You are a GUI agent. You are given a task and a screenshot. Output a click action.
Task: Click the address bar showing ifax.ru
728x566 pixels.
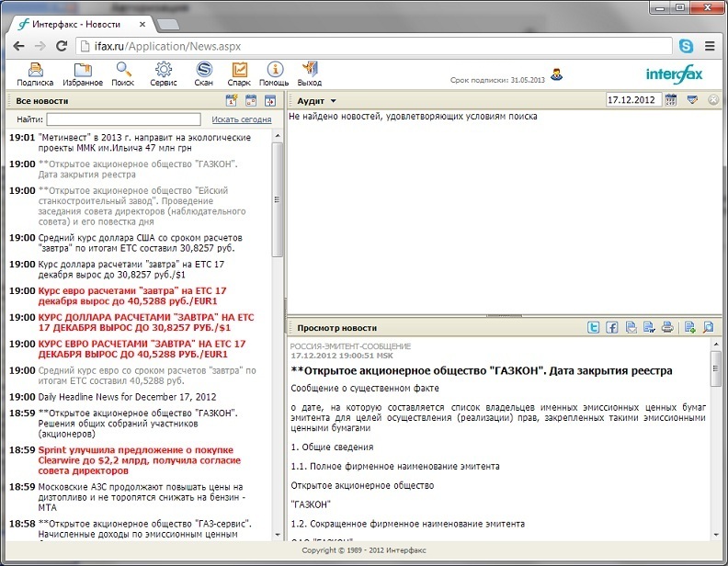pyautogui.click(x=374, y=46)
